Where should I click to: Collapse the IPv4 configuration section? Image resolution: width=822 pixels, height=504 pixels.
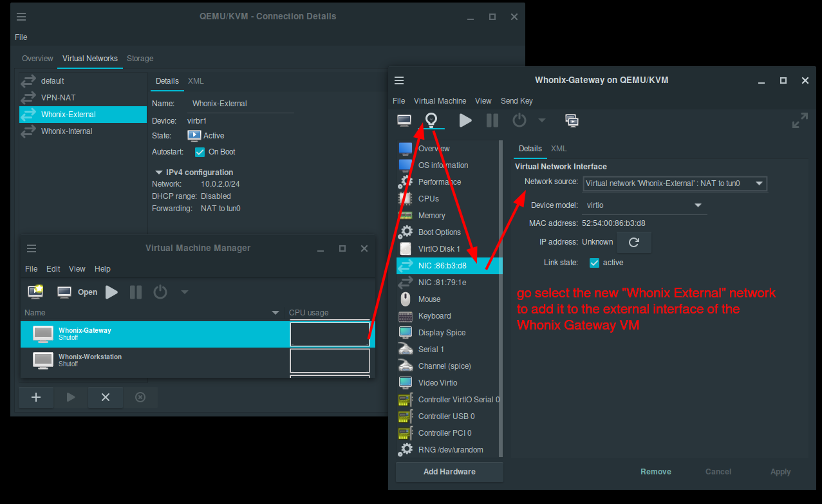click(x=159, y=173)
